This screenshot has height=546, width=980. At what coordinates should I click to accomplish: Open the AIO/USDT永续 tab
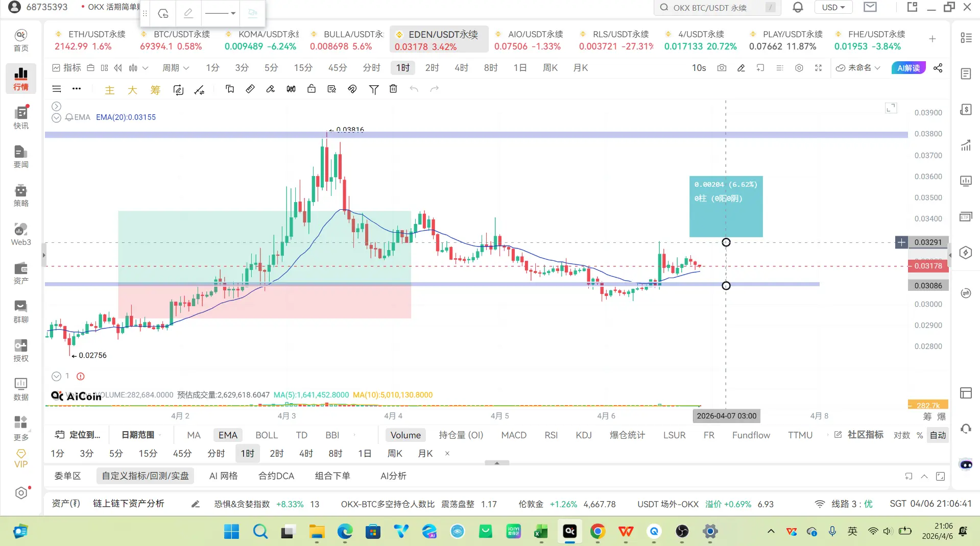point(530,40)
